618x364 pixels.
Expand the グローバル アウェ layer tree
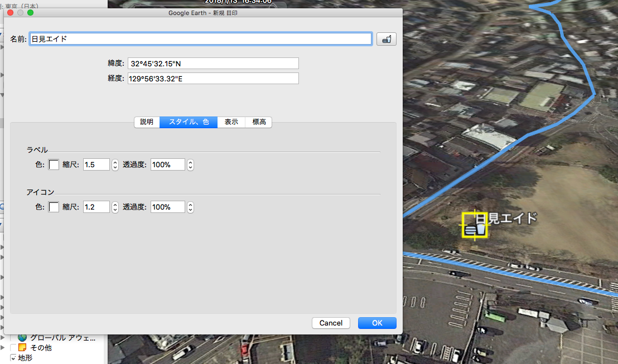[2, 338]
